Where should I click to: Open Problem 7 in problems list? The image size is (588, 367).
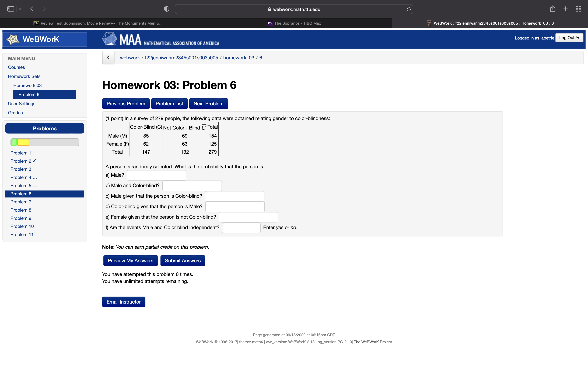click(21, 202)
